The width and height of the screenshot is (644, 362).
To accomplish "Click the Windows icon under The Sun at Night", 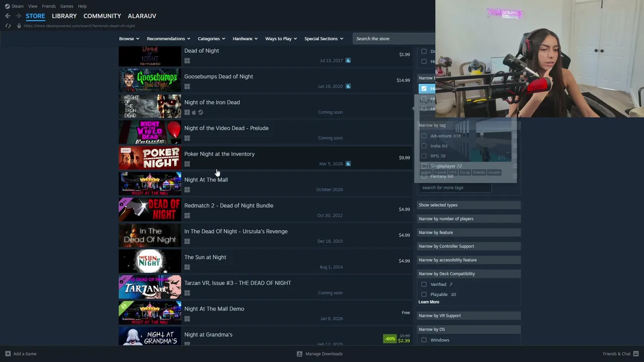I will click(x=187, y=267).
